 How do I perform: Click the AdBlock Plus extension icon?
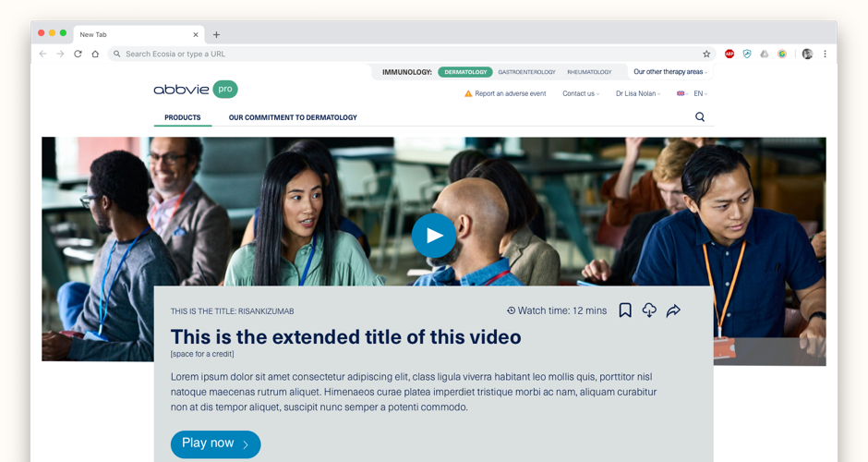729,54
